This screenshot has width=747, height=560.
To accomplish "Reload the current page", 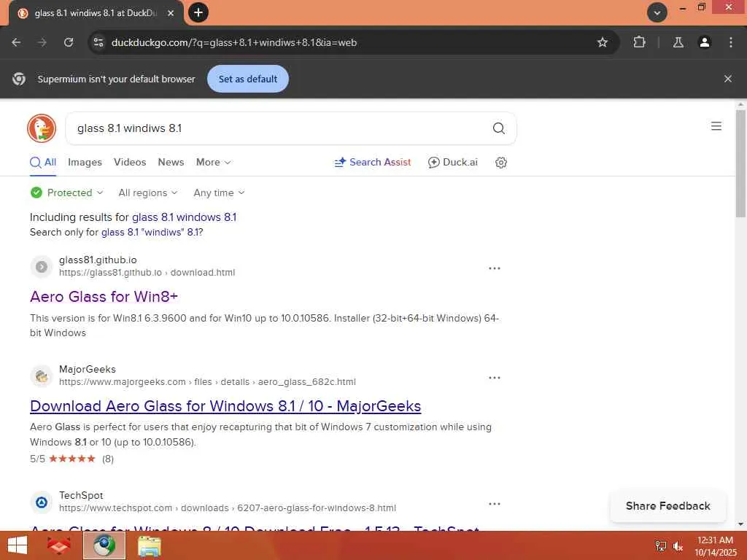I will coord(69,42).
